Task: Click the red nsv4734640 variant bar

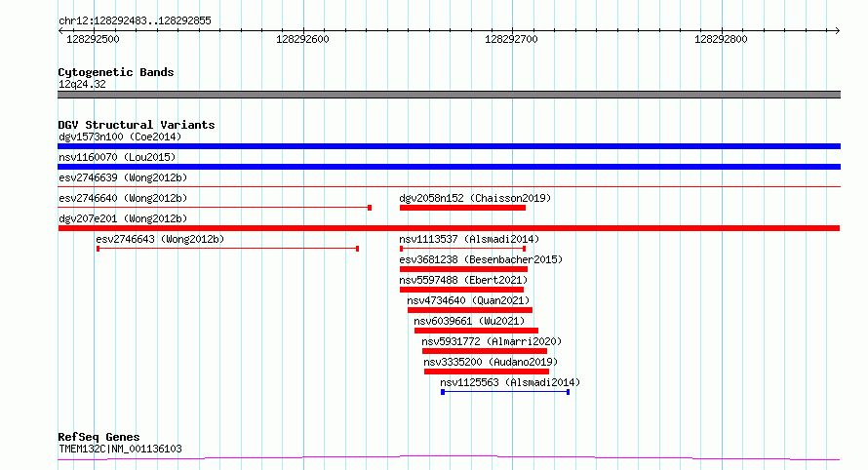Action: tap(469, 310)
